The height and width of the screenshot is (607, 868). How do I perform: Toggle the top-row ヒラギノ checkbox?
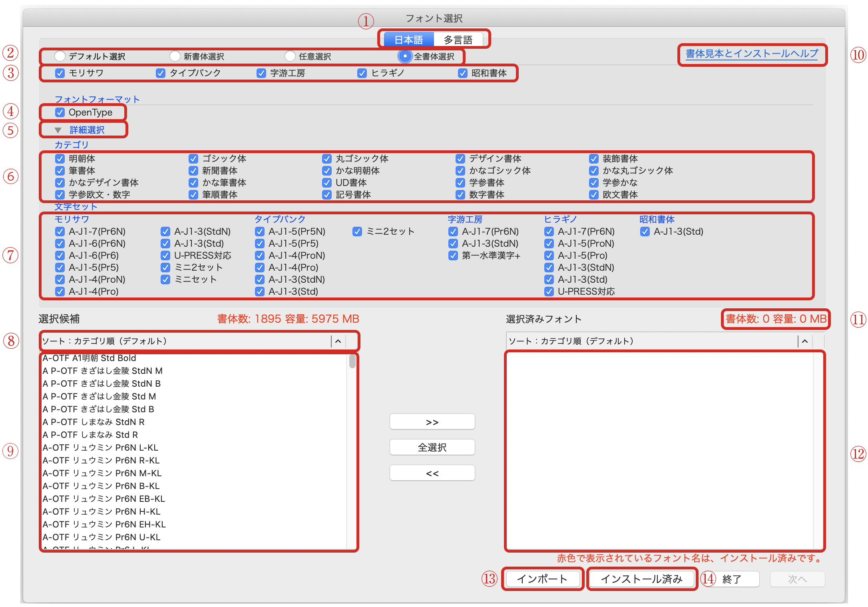[362, 73]
